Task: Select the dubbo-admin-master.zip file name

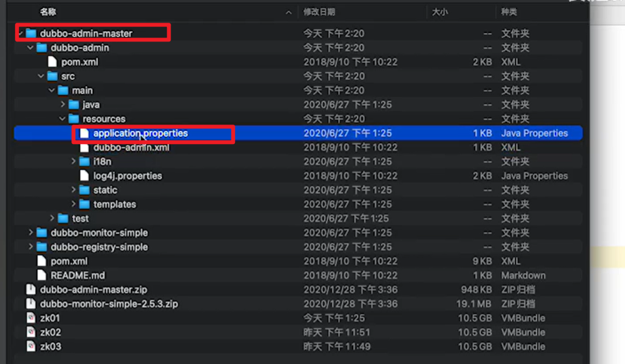Action: [x=93, y=290]
